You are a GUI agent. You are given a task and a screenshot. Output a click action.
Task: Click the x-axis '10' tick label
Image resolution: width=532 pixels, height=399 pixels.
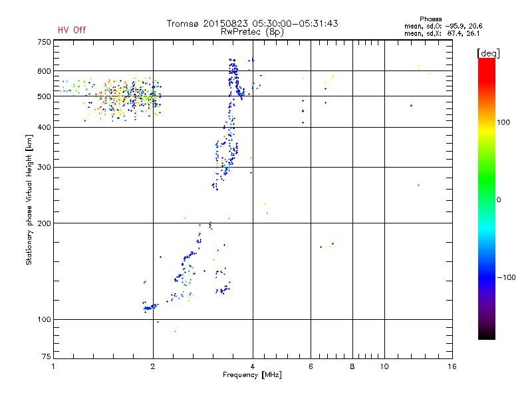pos(384,366)
